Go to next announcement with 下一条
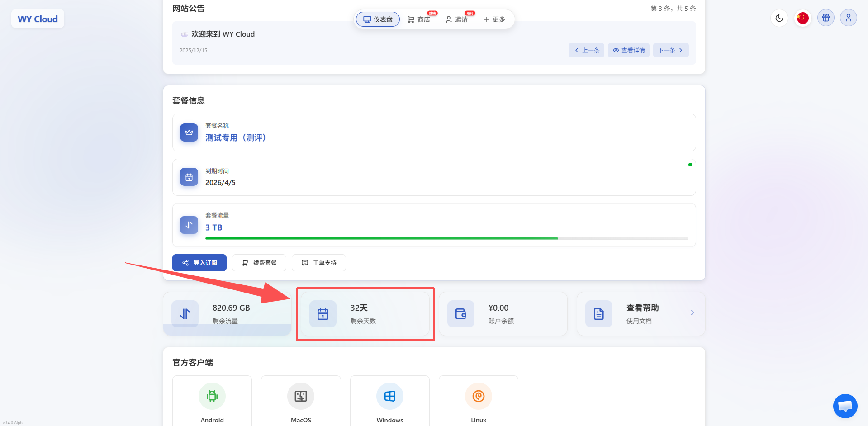Screen dimensions: 868x426 pos(670,50)
